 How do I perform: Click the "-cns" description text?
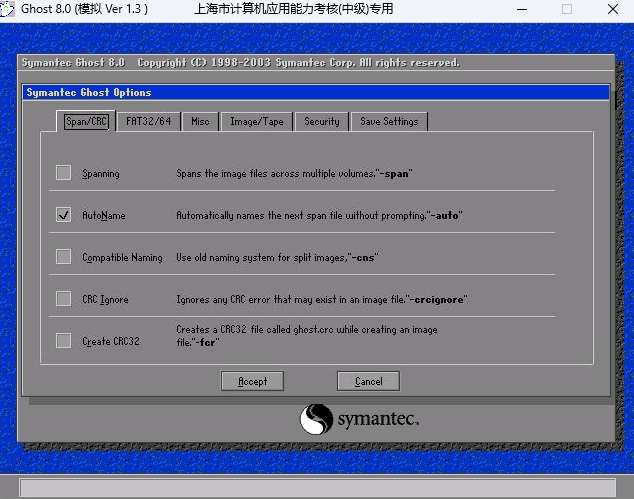(277, 258)
